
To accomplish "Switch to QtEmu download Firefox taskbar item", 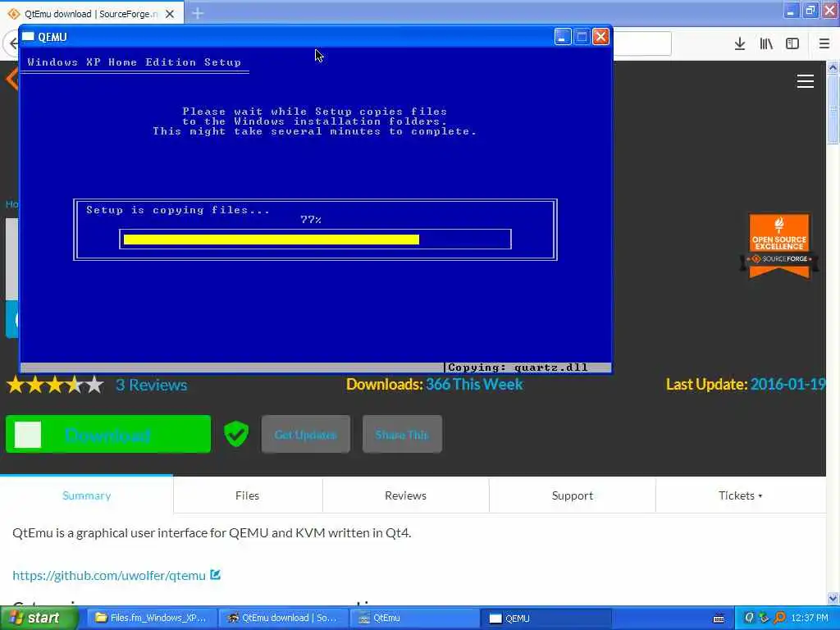I will tap(283, 618).
